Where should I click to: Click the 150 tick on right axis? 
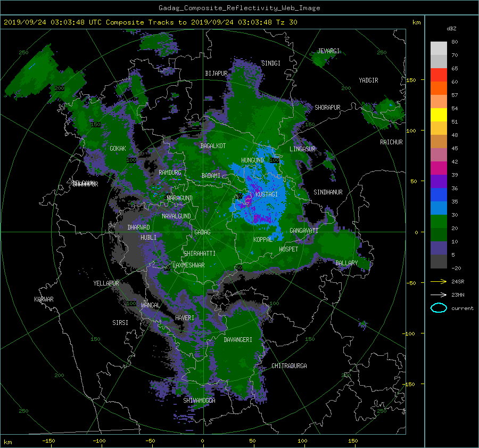click(x=411, y=80)
